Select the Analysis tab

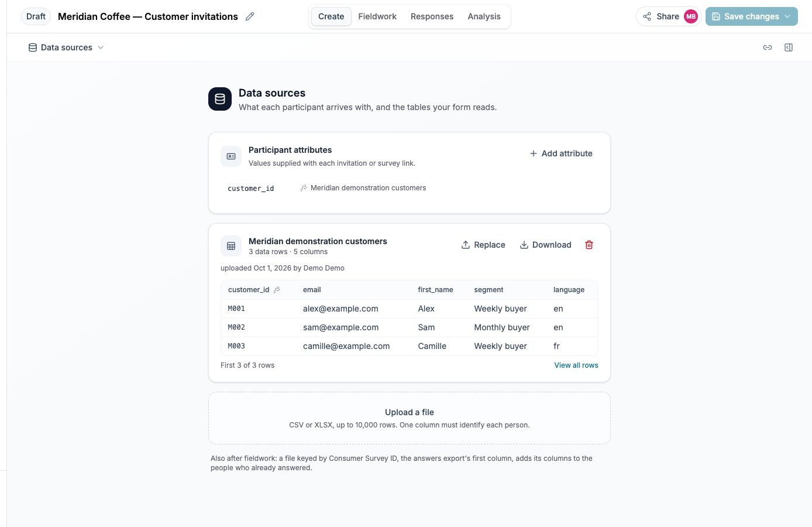pos(484,16)
